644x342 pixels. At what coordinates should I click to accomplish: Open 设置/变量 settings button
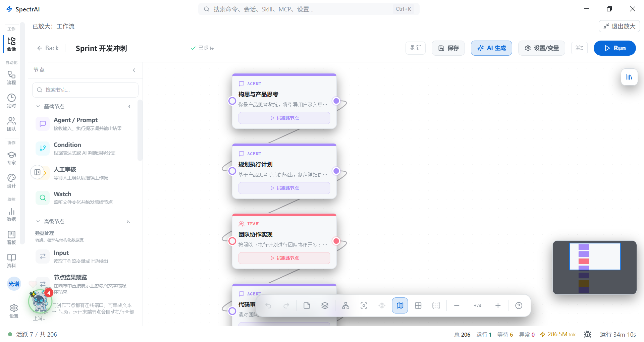point(542,48)
